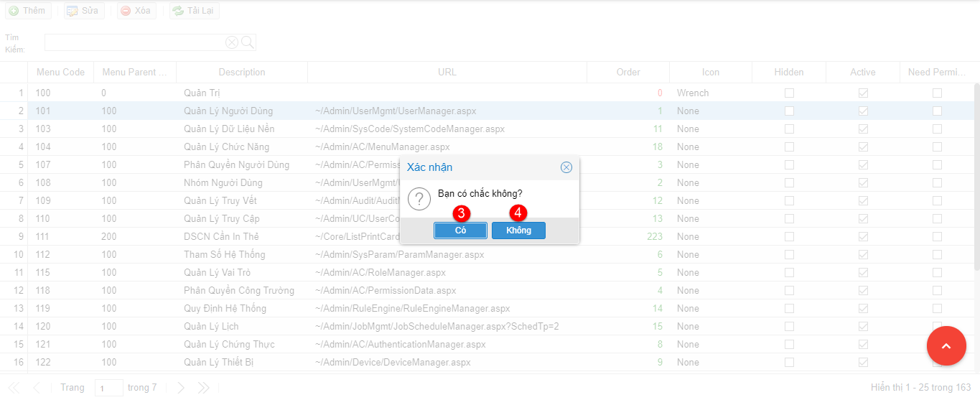Screen dimensions: 980x400
Task: Go to next page arrow in pager
Action: click(x=181, y=388)
